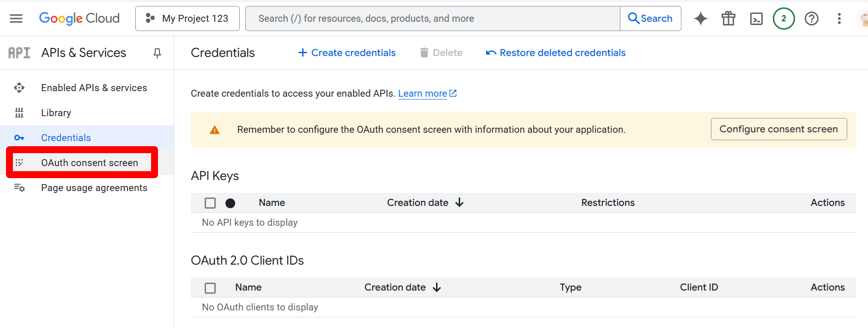
Task: Click the Page usage agreements icon
Action: (x=19, y=188)
